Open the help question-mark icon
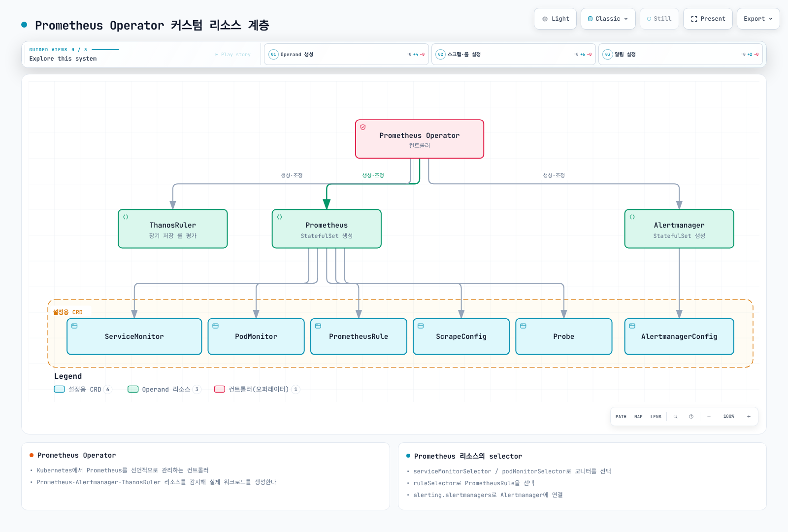Viewport: 788px width, 532px height. pyautogui.click(x=691, y=417)
